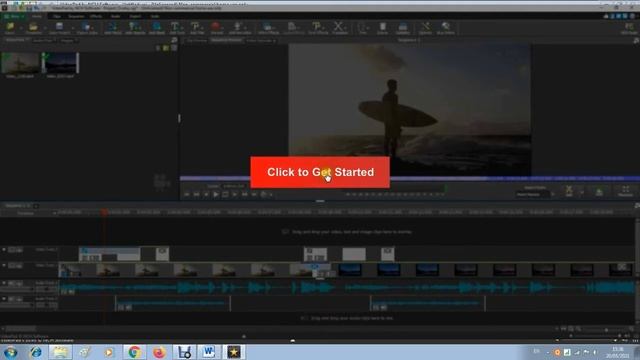Screen dimensions: 640x360
Task: Click the Delete trash can icon
Action: tap(382, 28)
